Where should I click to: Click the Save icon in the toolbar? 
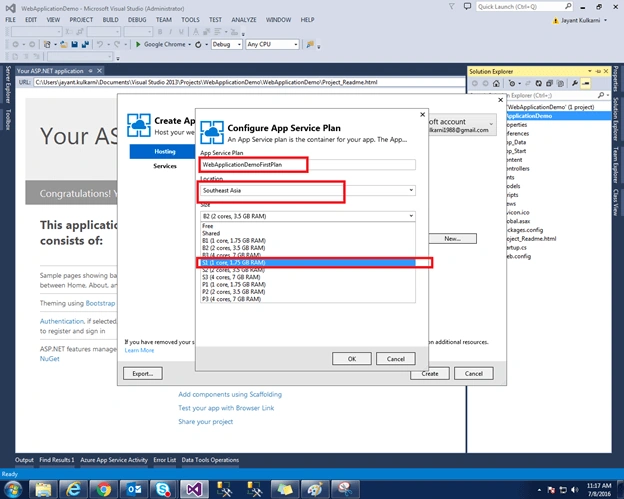74,44
